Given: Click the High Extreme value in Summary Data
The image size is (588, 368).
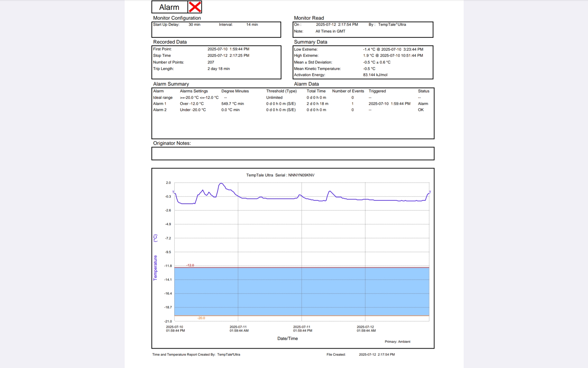Looking at the screenshot, I should point(393,56).
